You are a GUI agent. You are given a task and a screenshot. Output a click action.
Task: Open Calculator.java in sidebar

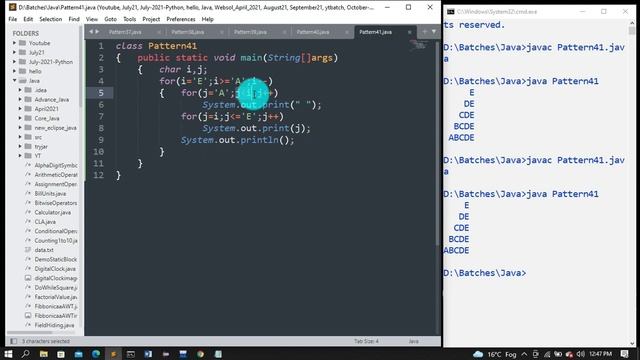click(x=53, y=212)
